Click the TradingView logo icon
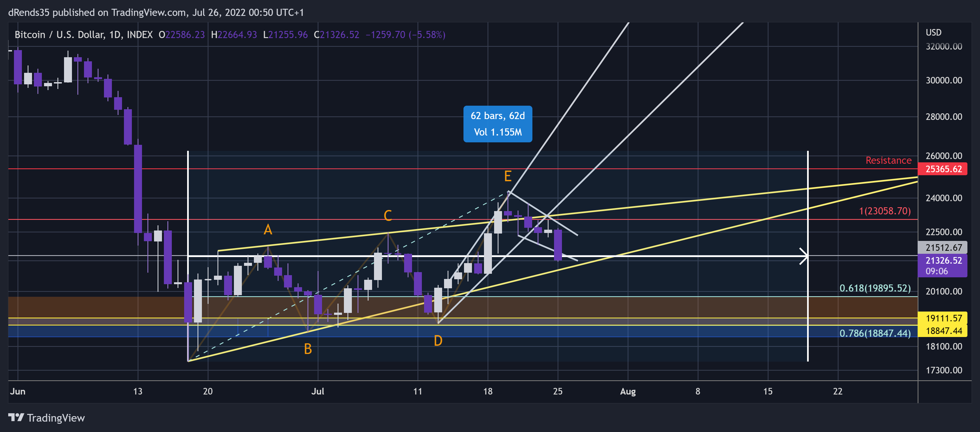 coord(16,417)
